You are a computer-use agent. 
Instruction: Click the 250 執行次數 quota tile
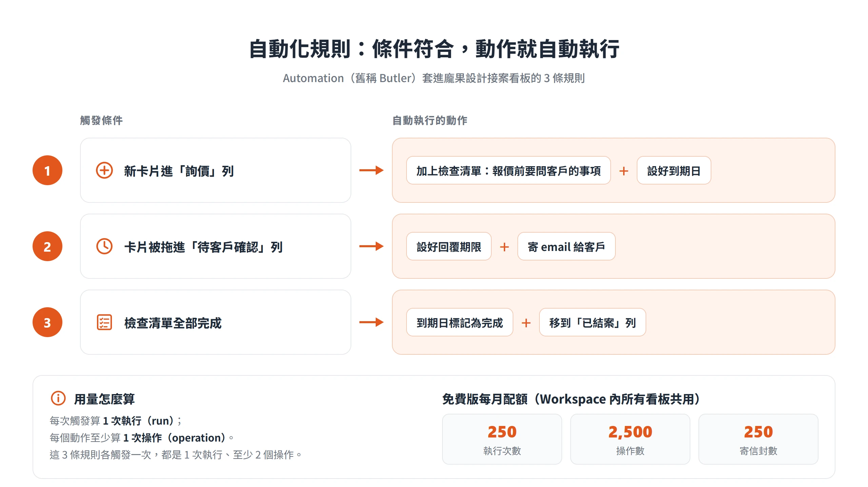coord(502,439)
